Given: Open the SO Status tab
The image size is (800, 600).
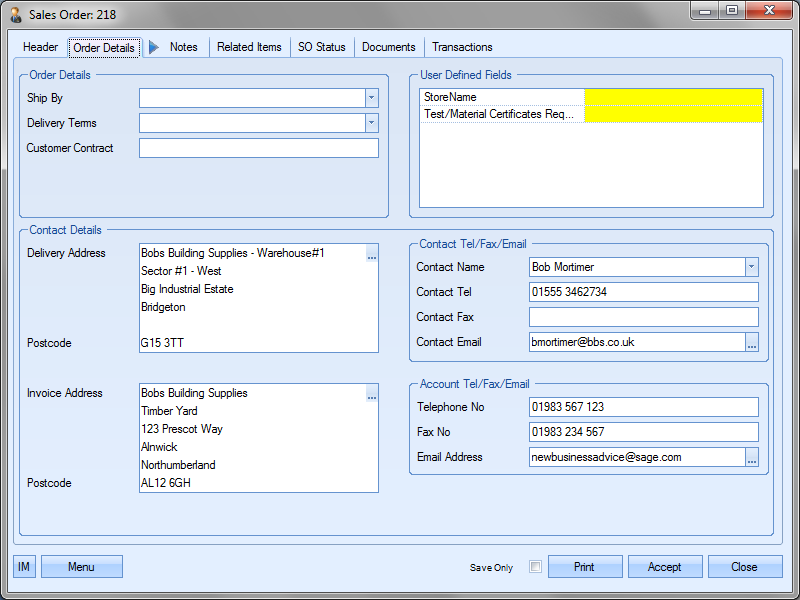Looking at the screenshot, I should tap(321, 47).
